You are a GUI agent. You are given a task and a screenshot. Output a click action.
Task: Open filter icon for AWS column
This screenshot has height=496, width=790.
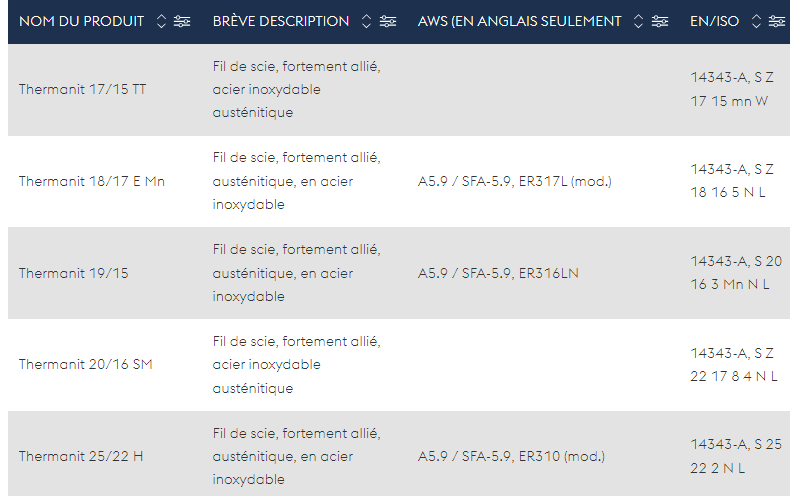pos(660,21)
